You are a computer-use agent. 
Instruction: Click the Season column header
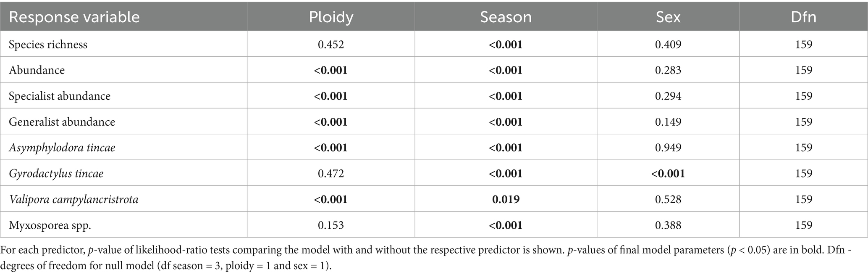coord(506,17)
